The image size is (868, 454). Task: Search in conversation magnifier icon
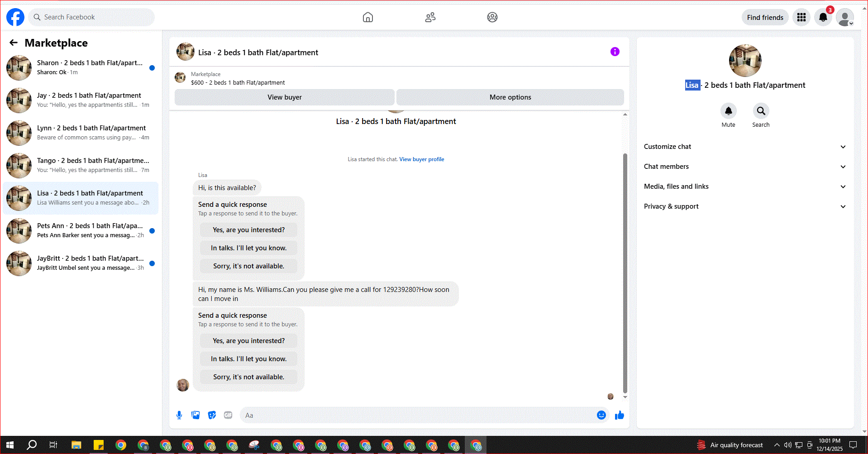pyautogui.click(x=761, y=111)
